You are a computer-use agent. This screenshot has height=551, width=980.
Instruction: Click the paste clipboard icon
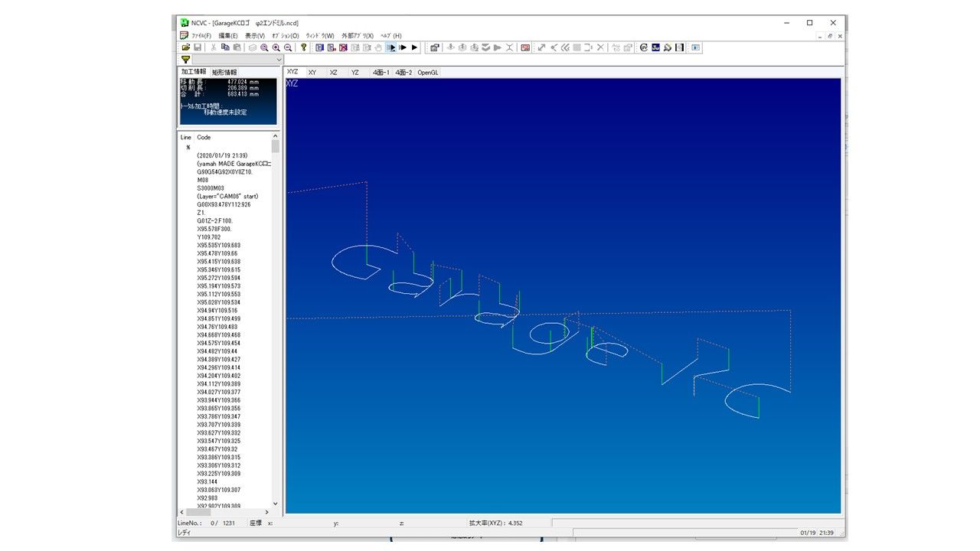point(237,47)
